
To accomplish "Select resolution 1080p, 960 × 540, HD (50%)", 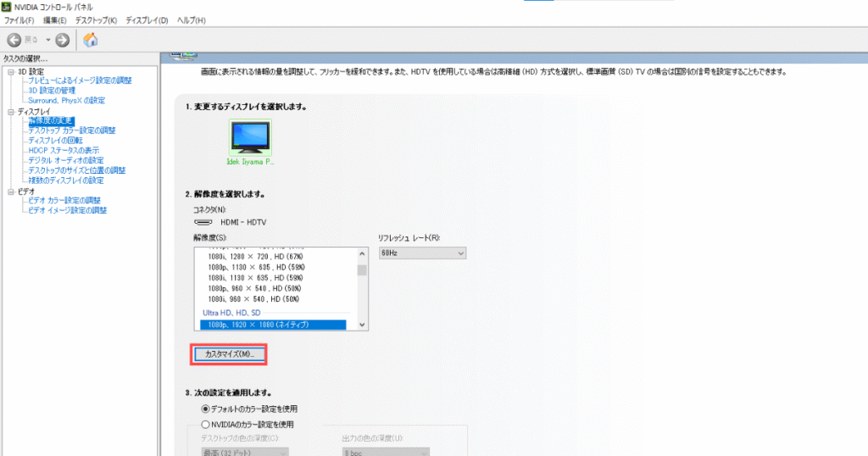I will 254,288.
